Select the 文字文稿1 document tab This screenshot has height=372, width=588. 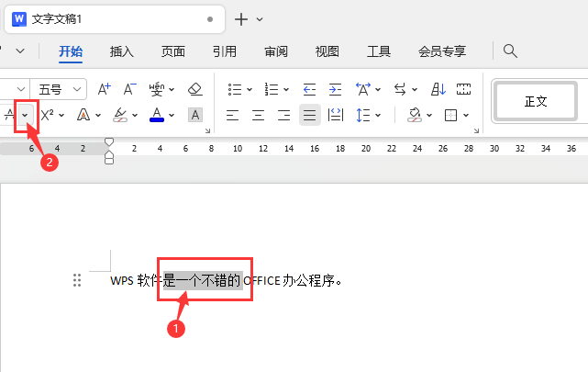tap(115, 19)
